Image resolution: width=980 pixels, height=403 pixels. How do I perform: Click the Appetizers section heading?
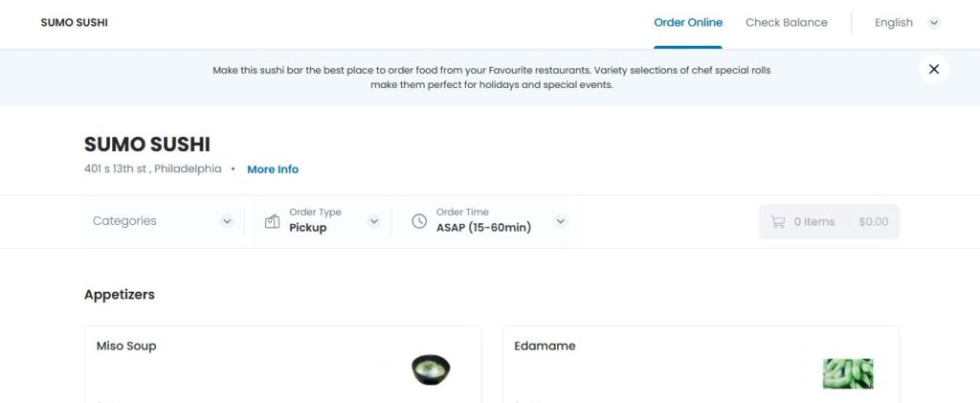coord(120,295)
